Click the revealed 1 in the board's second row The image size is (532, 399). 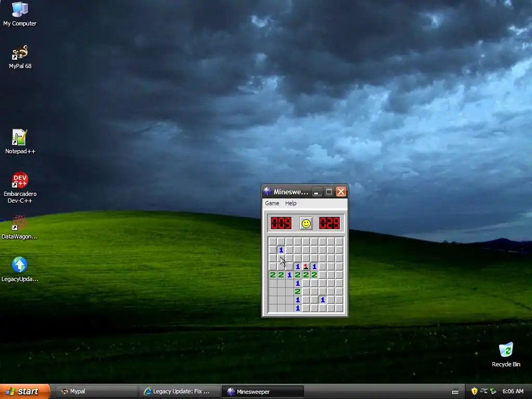pos(281,250)
